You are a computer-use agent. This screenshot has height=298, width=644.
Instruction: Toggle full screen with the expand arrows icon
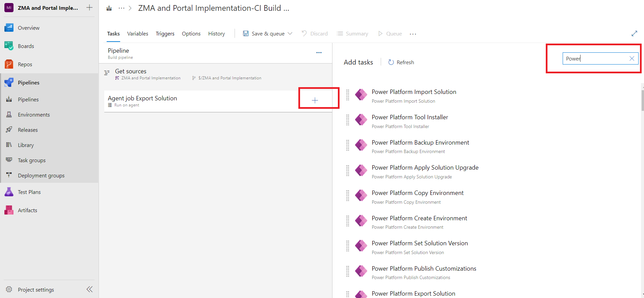coord(634,33)
